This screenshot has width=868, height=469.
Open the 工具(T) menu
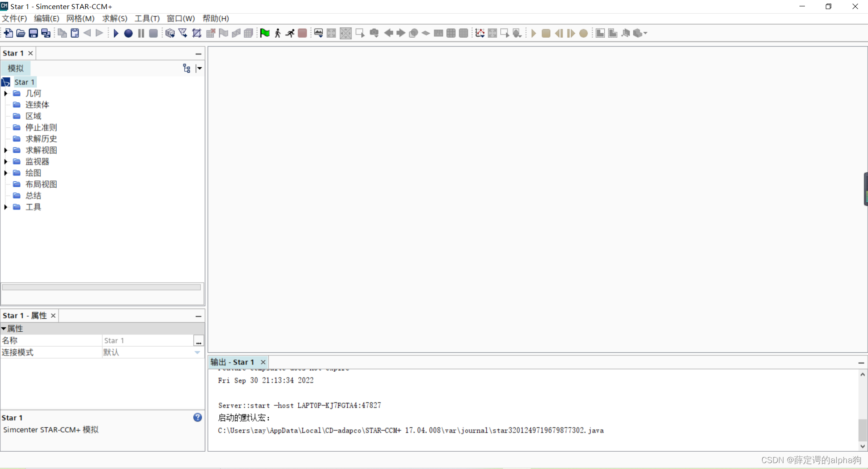click(147, 18)
